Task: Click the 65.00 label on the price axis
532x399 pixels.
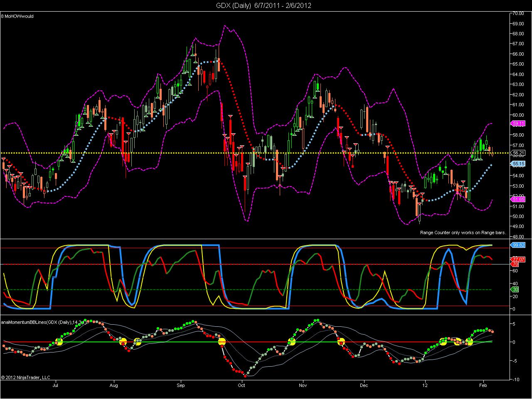Action: pyautogui.click(x=518, y=64)
